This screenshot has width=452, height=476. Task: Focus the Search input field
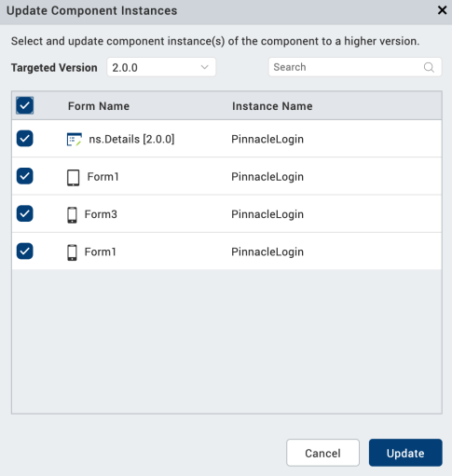click(x=355, y=67)
